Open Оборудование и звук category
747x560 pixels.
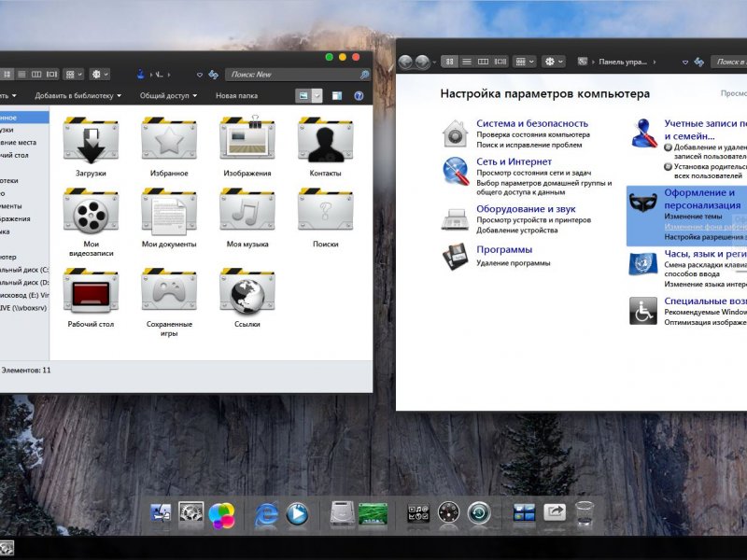(x=526, y=208)
